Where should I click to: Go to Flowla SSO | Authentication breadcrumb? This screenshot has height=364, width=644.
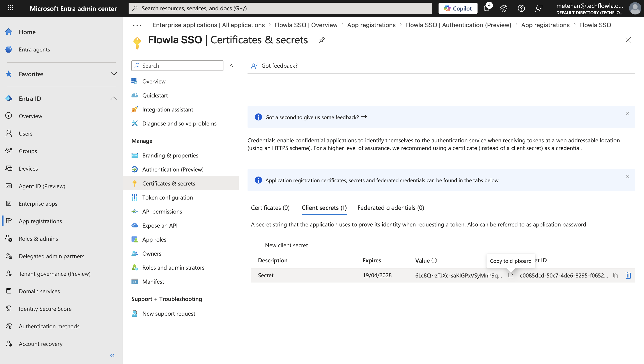pos(458,25)
